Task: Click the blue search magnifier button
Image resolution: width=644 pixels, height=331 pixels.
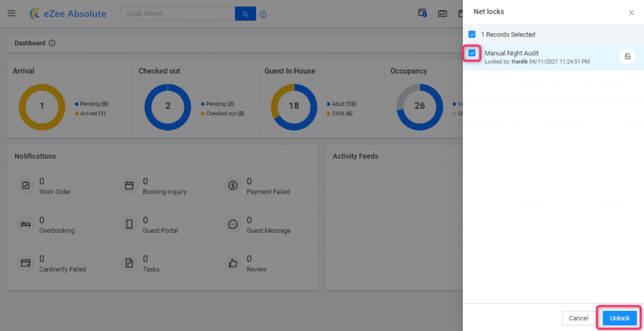Action: pos(245,14)
